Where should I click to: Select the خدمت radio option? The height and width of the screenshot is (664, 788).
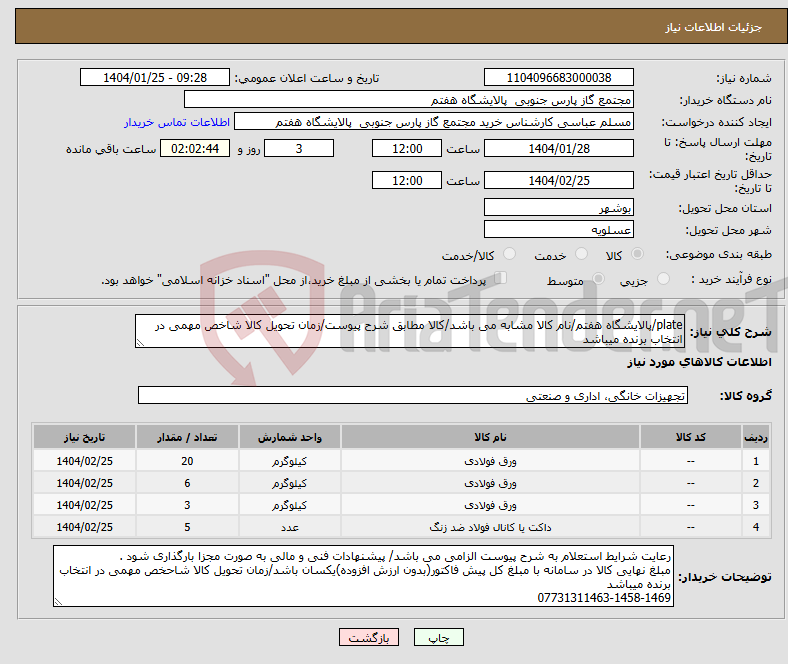click(x=575, y=256)
